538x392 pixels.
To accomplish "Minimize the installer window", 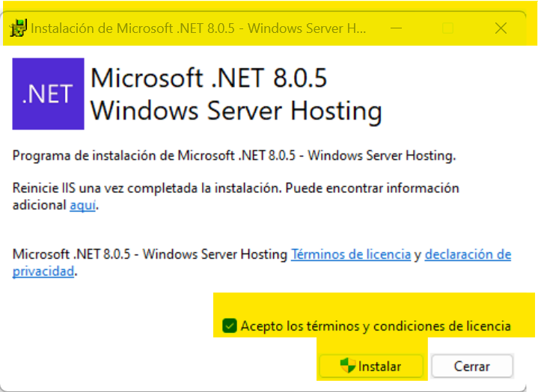I will coord(396,28).
